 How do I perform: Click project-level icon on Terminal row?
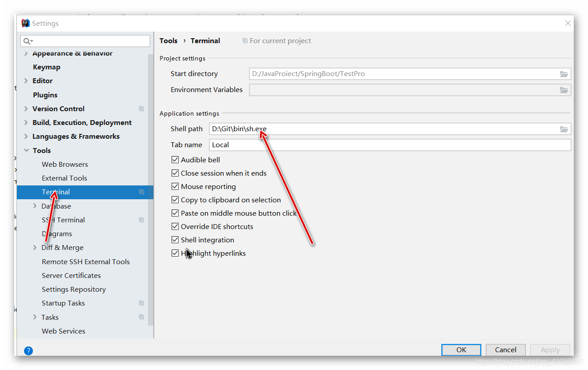point(141,192)
